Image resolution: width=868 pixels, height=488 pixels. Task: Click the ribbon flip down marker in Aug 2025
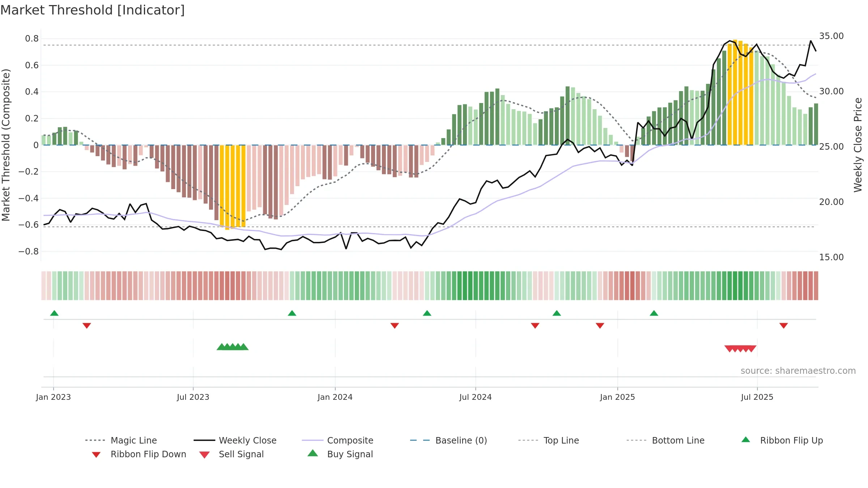click(x=784, y=326)
